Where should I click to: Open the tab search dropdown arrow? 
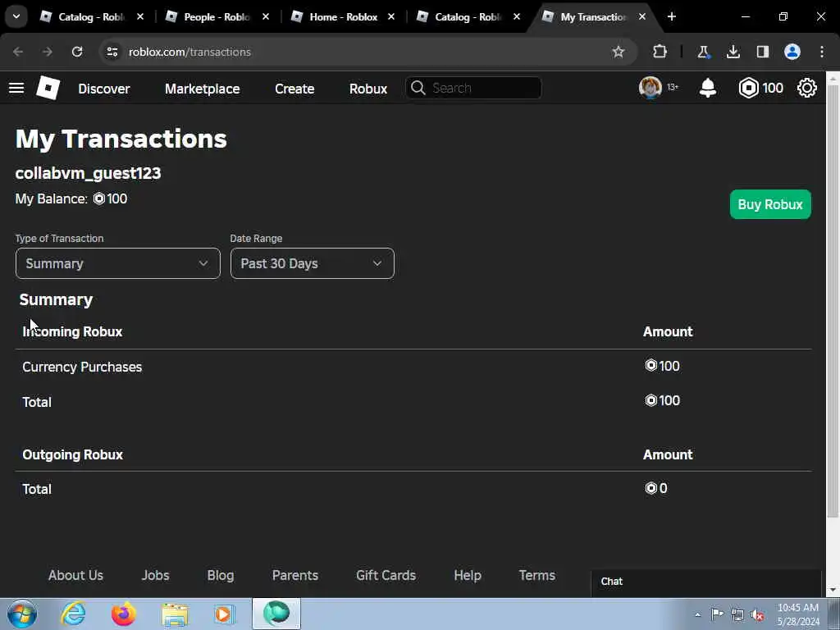[x=16, y=16]
